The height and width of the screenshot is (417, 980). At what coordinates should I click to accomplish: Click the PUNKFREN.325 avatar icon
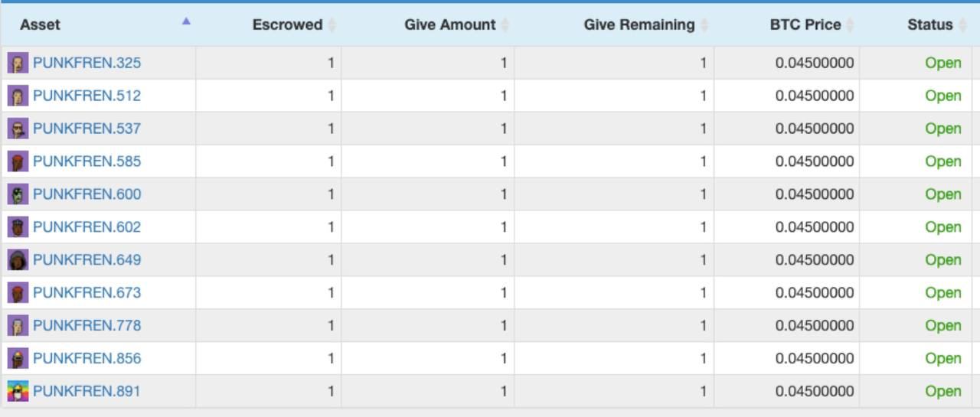click(18, 63)
